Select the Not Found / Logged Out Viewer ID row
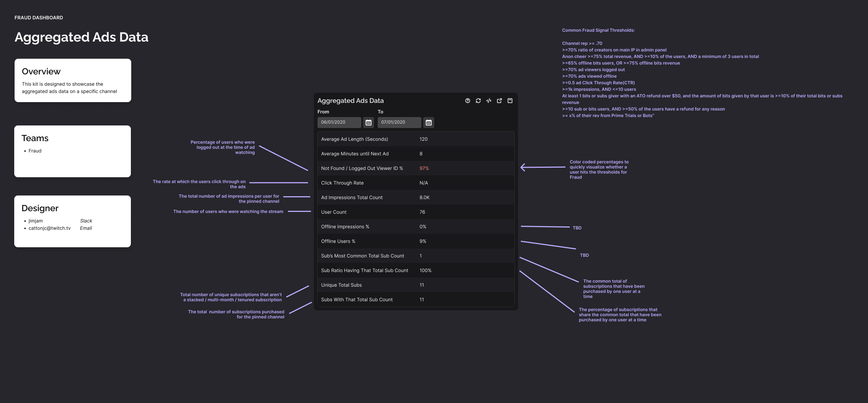The width and height of the screenshot is (868, 403). coord(415,168)
